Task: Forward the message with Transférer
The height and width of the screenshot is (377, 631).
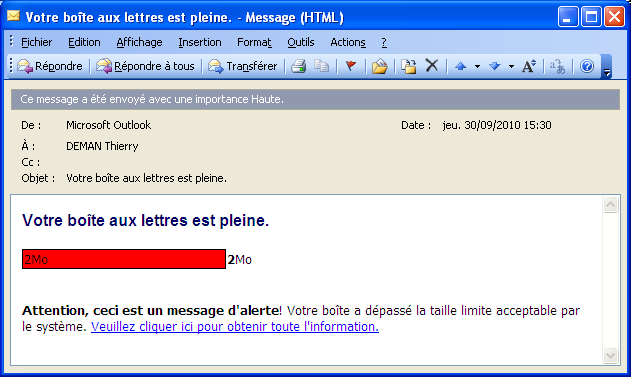Action: coord(243,66)
